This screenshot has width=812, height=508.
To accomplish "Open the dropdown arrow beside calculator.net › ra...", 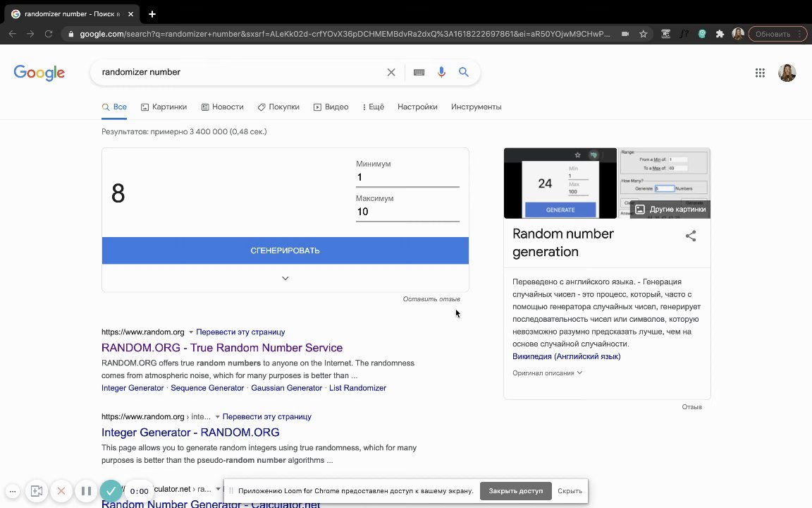I will coord(218,489).
